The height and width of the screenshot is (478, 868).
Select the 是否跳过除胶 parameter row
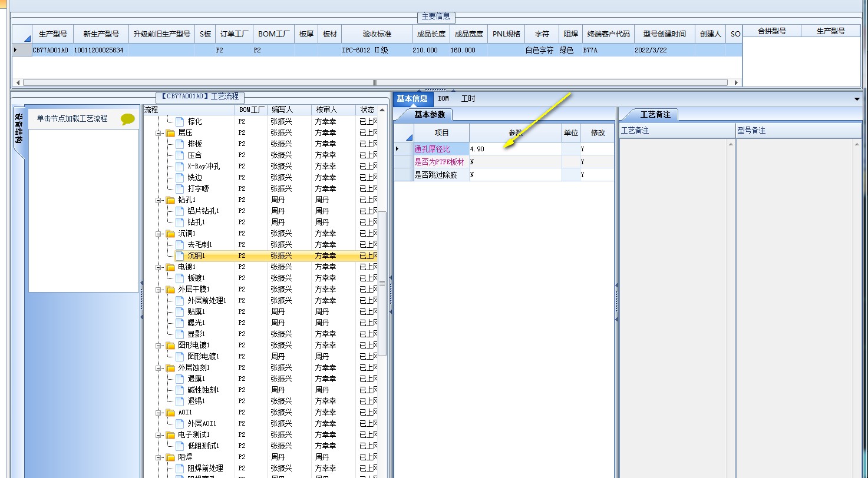pos(504,175)
